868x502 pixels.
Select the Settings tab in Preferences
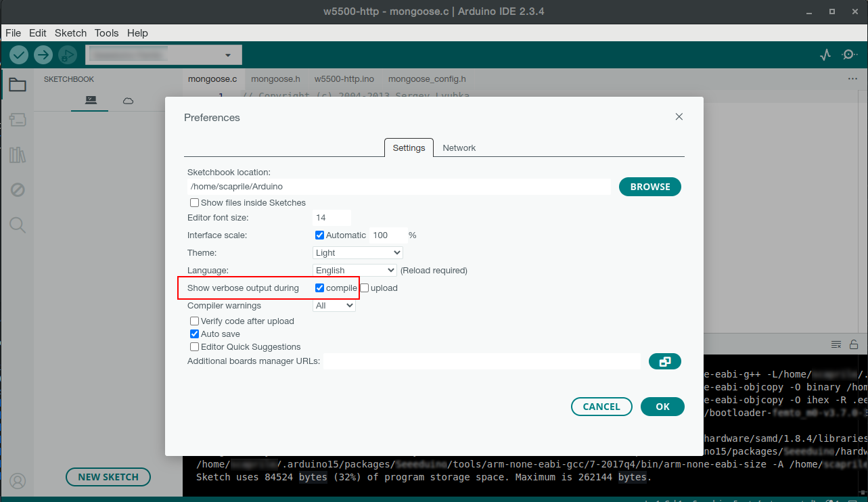[409, 147]
